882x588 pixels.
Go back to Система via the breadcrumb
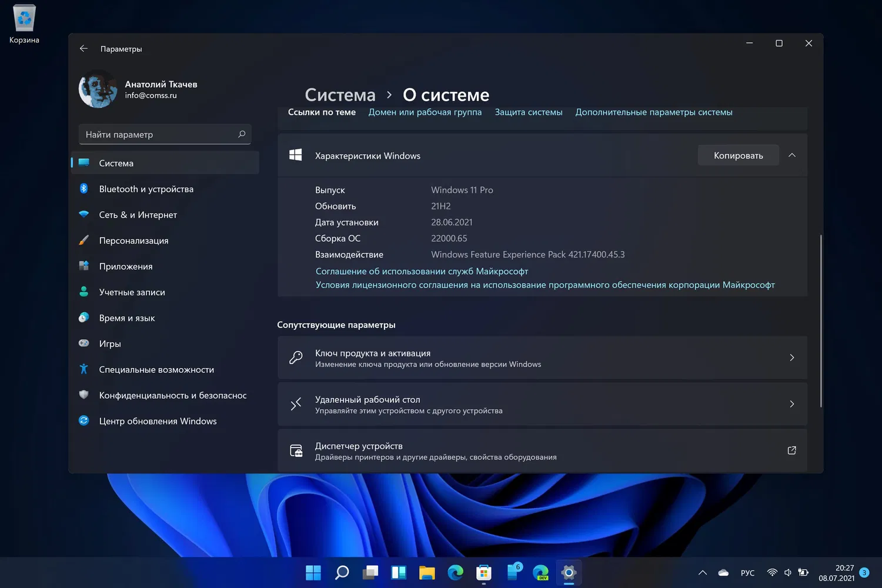340,94
